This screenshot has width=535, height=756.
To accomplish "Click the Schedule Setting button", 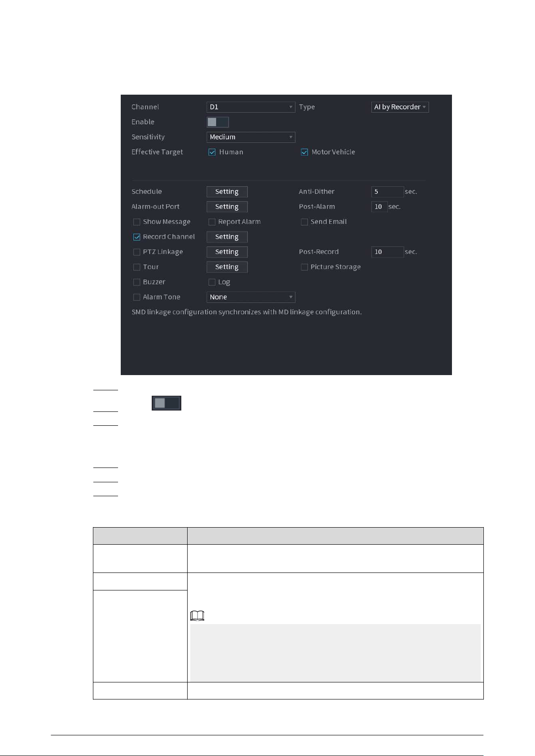I will pos(227,192).
